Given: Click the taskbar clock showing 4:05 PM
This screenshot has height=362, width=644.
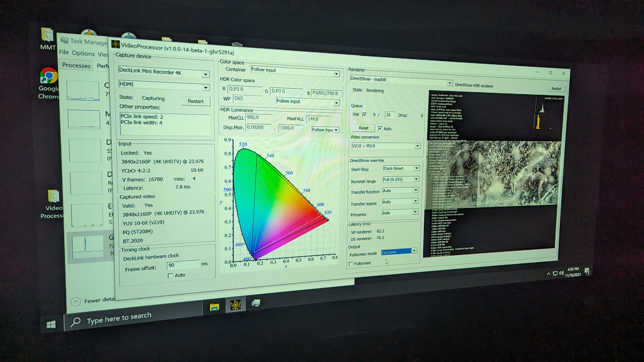Looking at the screenshot, I should tap(573, 272).
